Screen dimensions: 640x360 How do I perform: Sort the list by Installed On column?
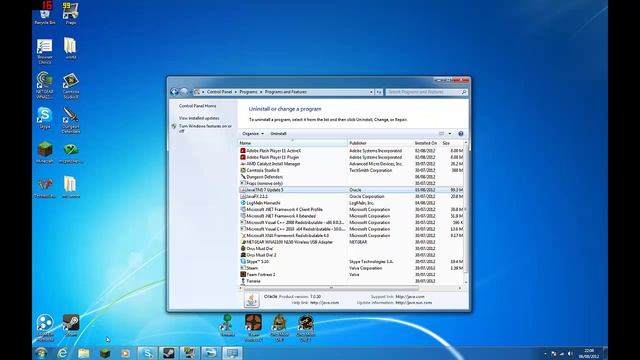[427, 143]
